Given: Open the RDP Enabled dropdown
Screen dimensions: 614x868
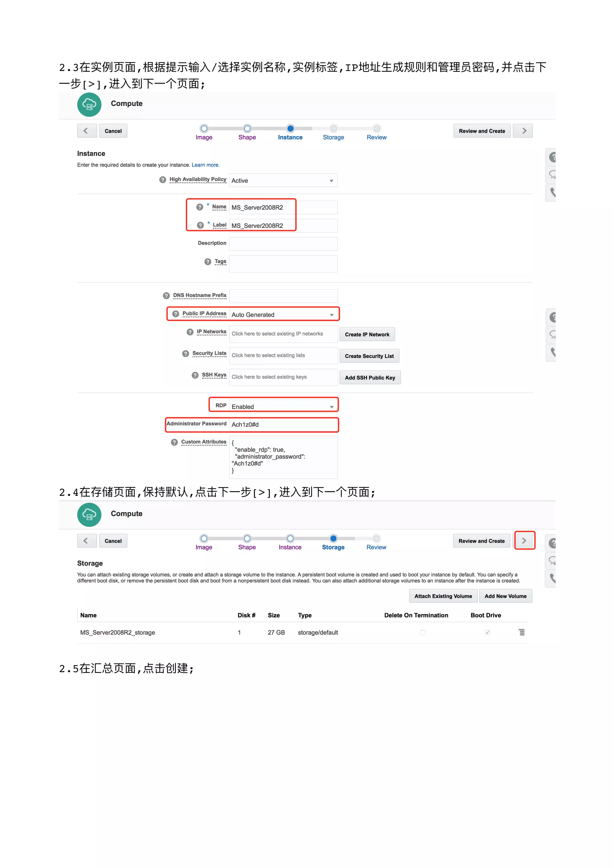Looking at the screenshot, I should pos(283,407).
